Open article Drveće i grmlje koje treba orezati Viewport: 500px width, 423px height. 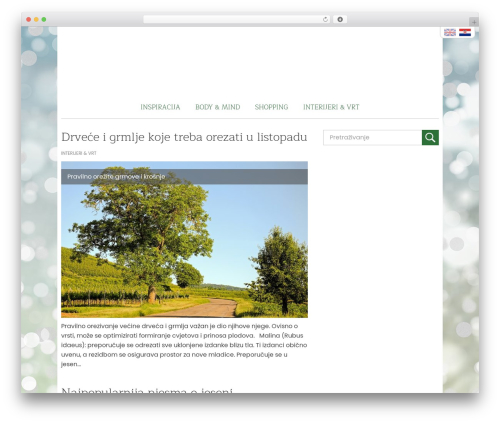click(184, 137)
